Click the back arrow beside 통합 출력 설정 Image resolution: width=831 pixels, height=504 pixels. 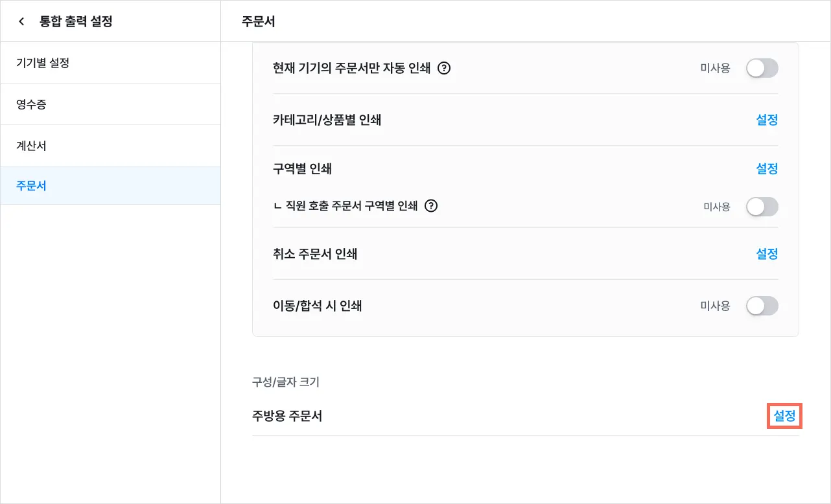pos(21,21)
